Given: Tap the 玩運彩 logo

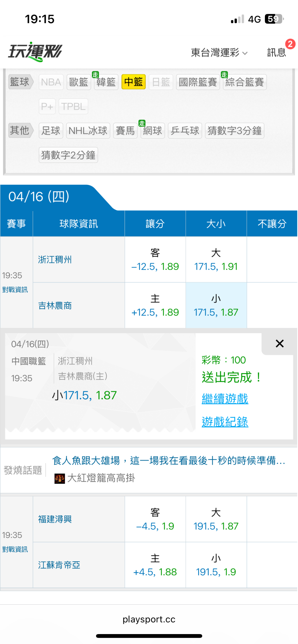Looking at the screenshot, I should [x=35, y=52].
